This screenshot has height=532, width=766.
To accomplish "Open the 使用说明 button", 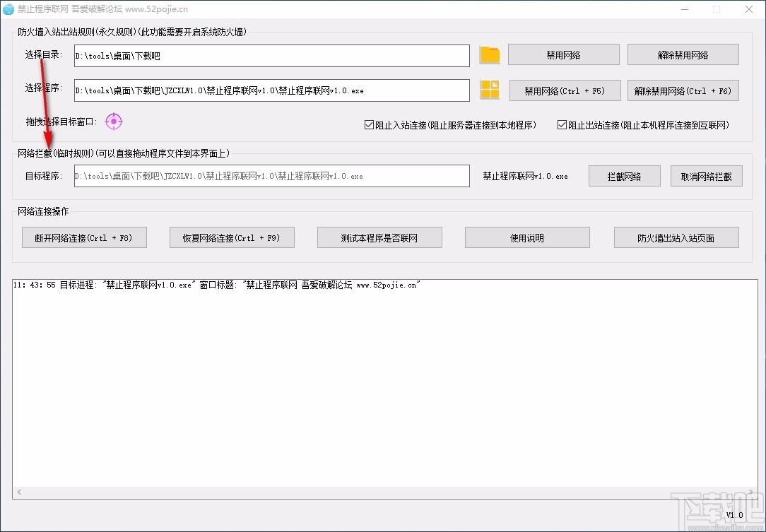I will pos(527,238).
